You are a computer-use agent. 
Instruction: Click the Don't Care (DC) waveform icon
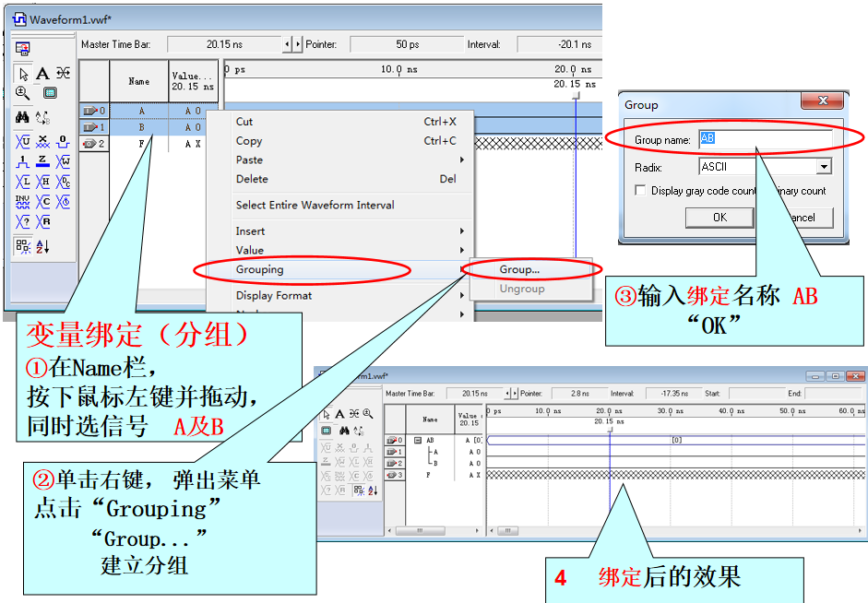[63, 182]
